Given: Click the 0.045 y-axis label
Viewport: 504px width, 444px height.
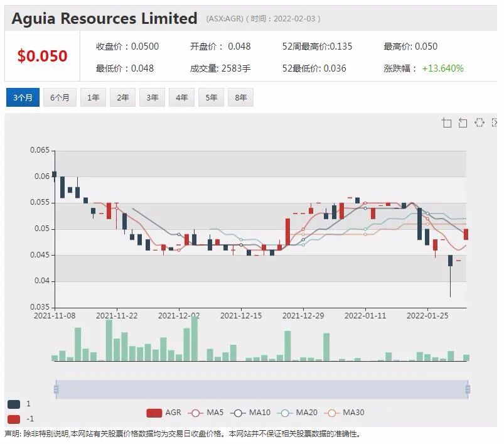Looking at the screenshot, I should point(40,255).
